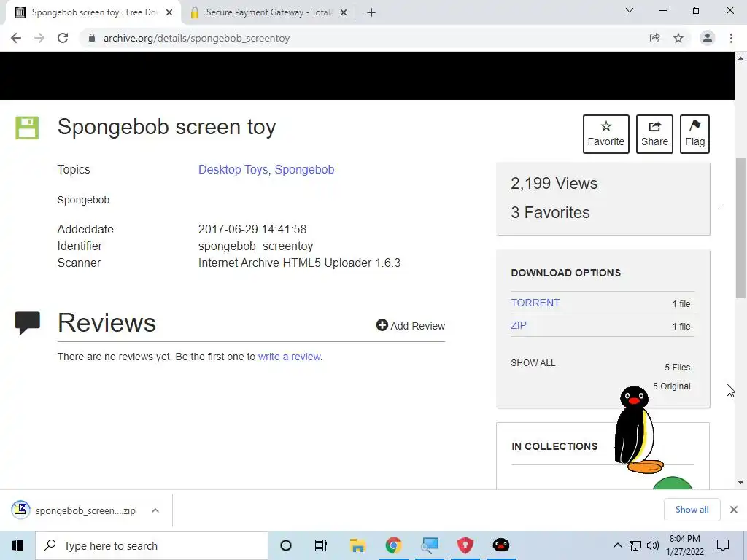
Task: Click the write a review link
Action: (290, 357)
